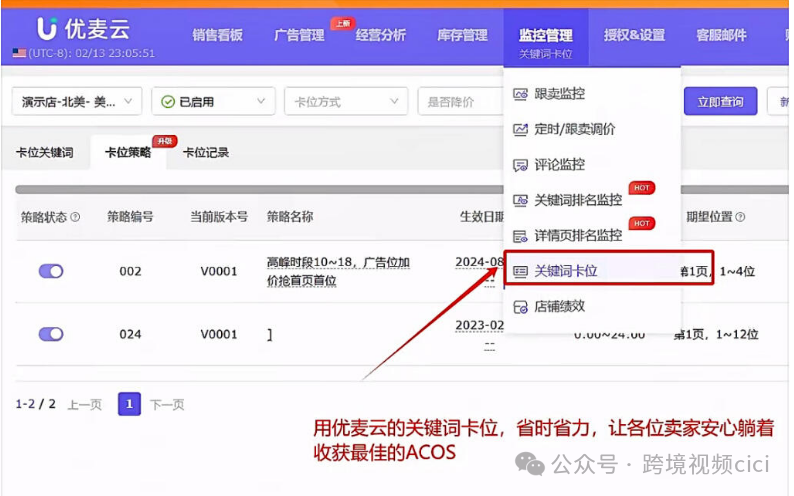Screen dimensions: 794x496
Task: Open the 已启用 status dropdown
Action: (x=213, y=101)
